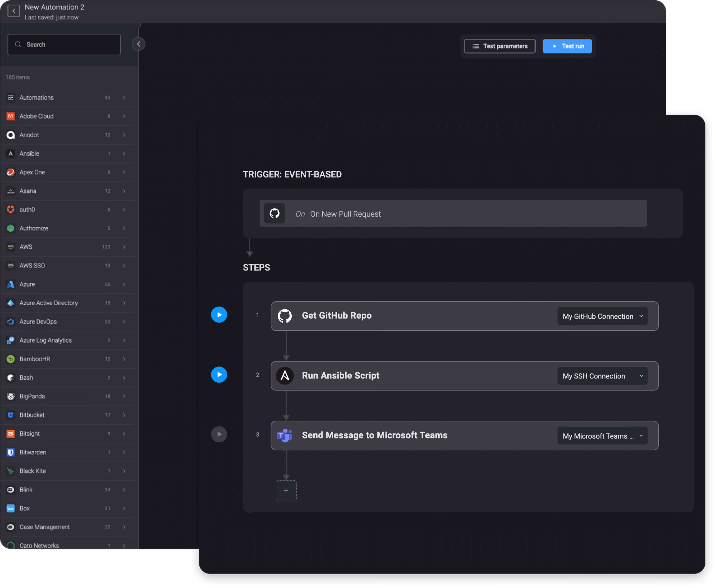The width and height of the screenshot is (716, 588).
Task: Click the Authomize icon
Action: click(x=11, y=228)
